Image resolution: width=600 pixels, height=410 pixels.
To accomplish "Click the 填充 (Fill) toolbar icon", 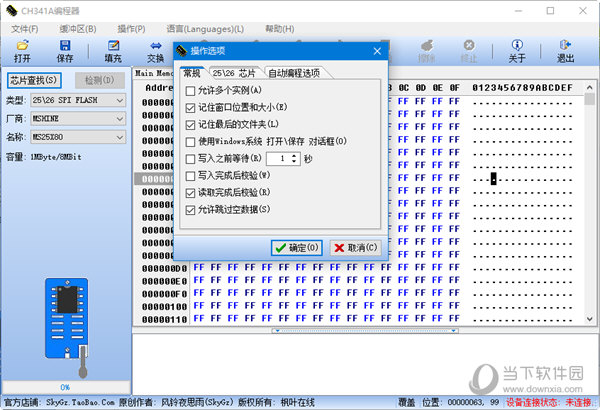I will pyautogui.click(x=112, y=51).
